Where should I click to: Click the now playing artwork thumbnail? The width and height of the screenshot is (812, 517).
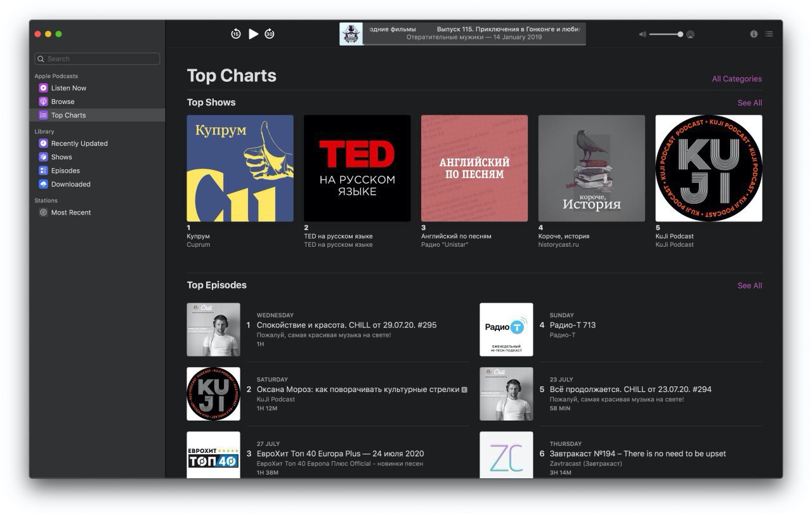(x=351, y=34)
